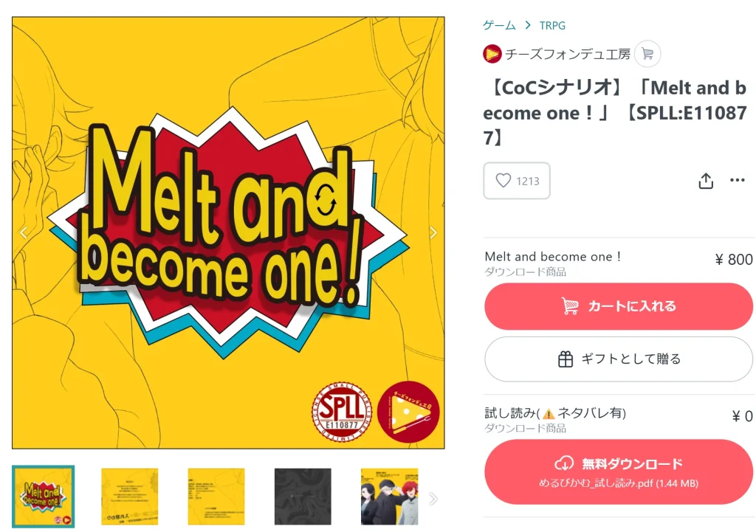
Task: Open the ゲーム breadcrumb link
Action: 499,25
